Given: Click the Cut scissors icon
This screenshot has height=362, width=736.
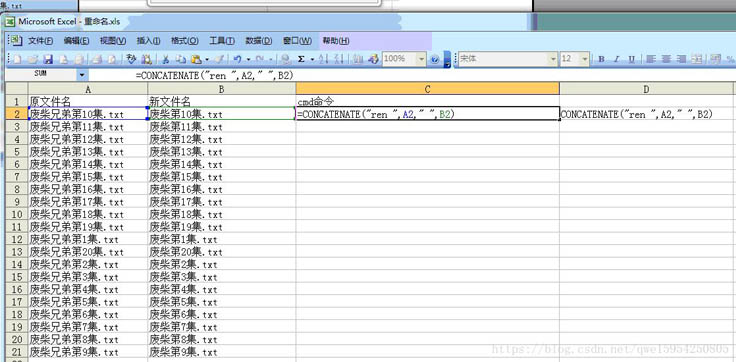Looking at the screenshot, I should coord(166,59).
